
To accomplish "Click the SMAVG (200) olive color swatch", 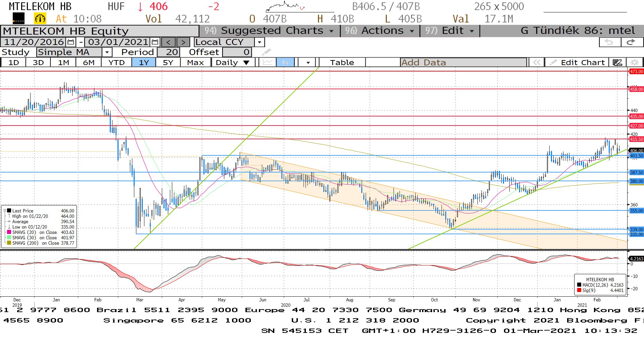I will tap(9, 243).
